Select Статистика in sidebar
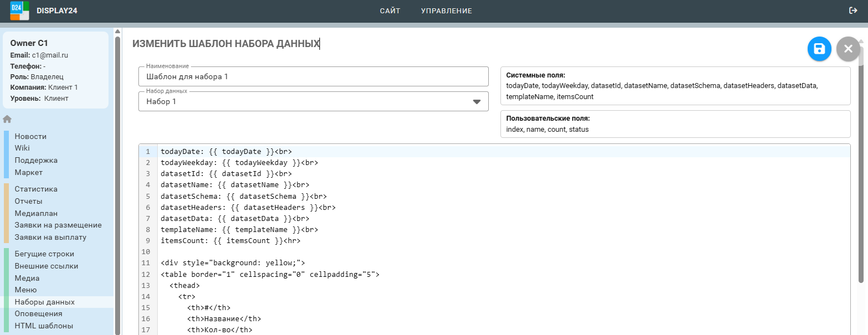This screenshot has width=868, height=335. [36, 189]
